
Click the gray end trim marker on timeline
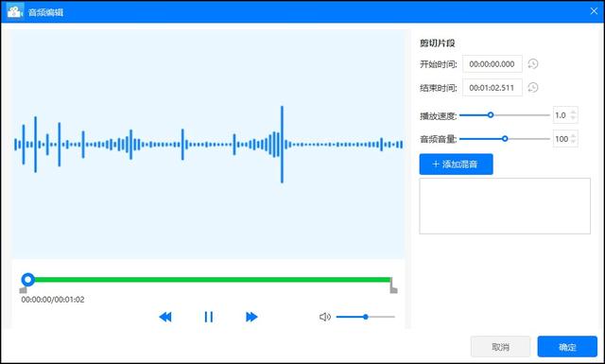tap(393, 287)
